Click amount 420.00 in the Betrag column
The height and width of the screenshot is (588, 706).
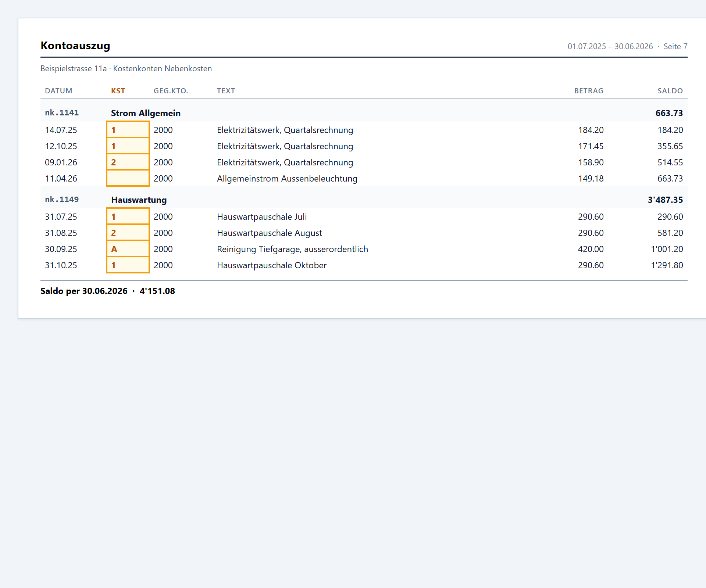[591, 249]
